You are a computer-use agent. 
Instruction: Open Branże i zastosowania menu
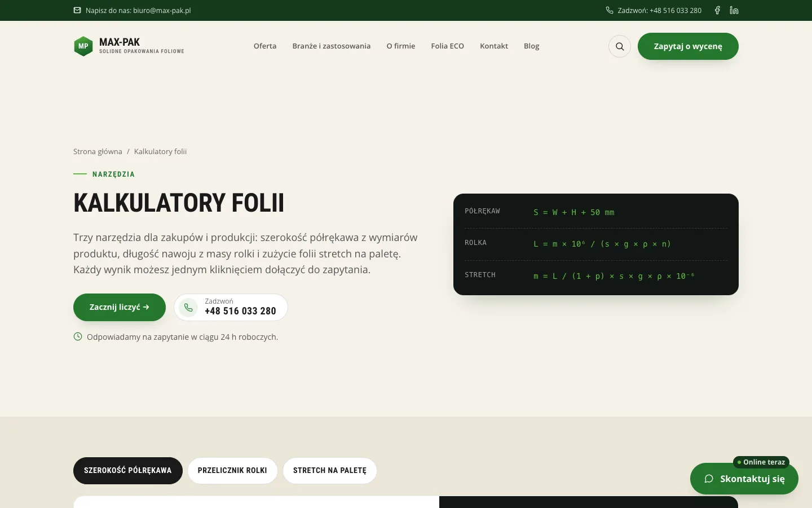pos(332,46)
